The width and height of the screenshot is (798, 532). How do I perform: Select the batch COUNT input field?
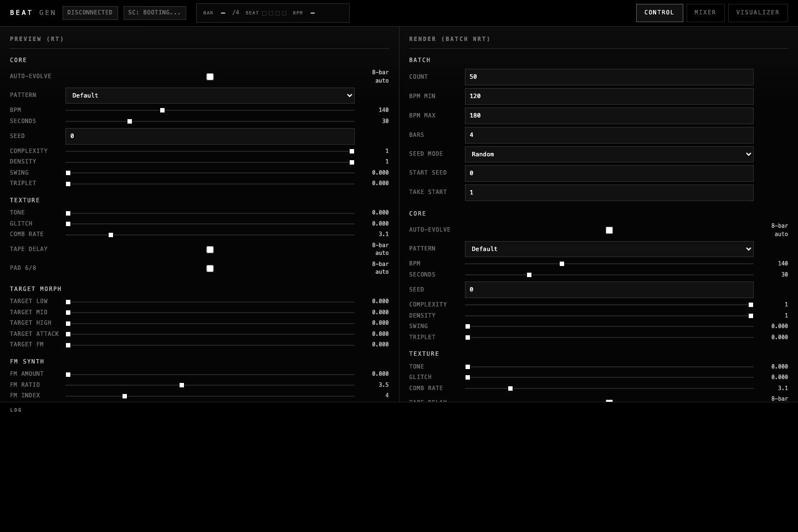pos(609,77)
